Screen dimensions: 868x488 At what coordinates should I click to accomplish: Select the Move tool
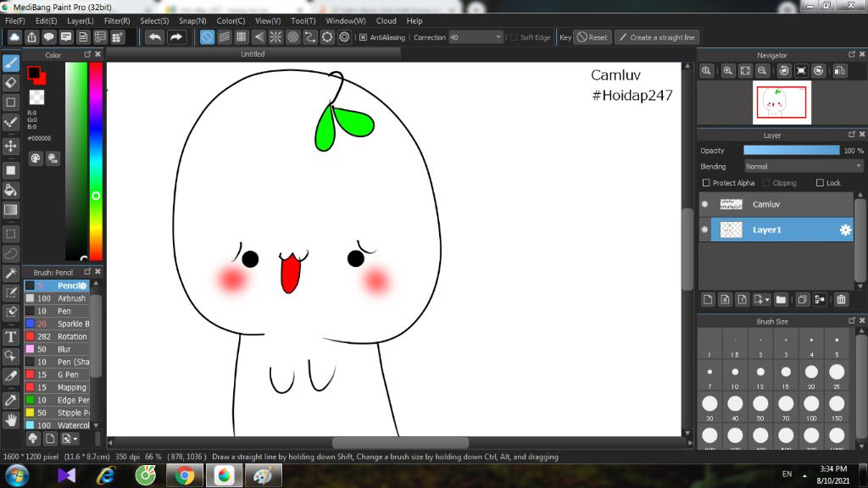(x=11, y=146)
